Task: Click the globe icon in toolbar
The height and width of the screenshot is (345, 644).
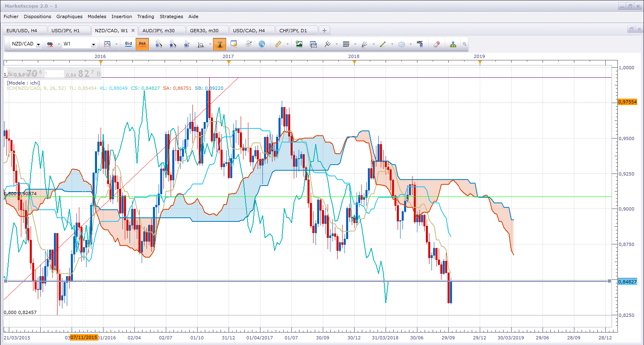Action: (x=262, y=44)
